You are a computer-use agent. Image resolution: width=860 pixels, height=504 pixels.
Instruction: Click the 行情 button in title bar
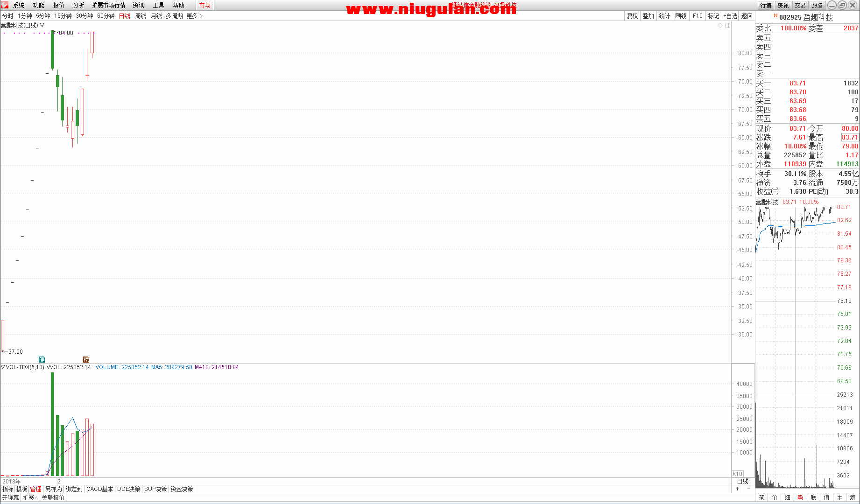click(766, 5)
